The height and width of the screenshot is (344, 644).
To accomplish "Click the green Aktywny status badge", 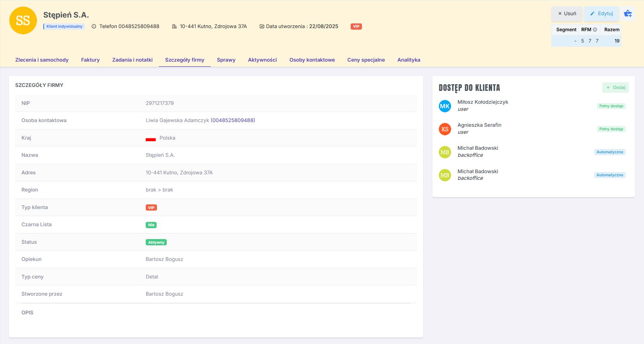I will pyautogui.click(x=156, y=242).
